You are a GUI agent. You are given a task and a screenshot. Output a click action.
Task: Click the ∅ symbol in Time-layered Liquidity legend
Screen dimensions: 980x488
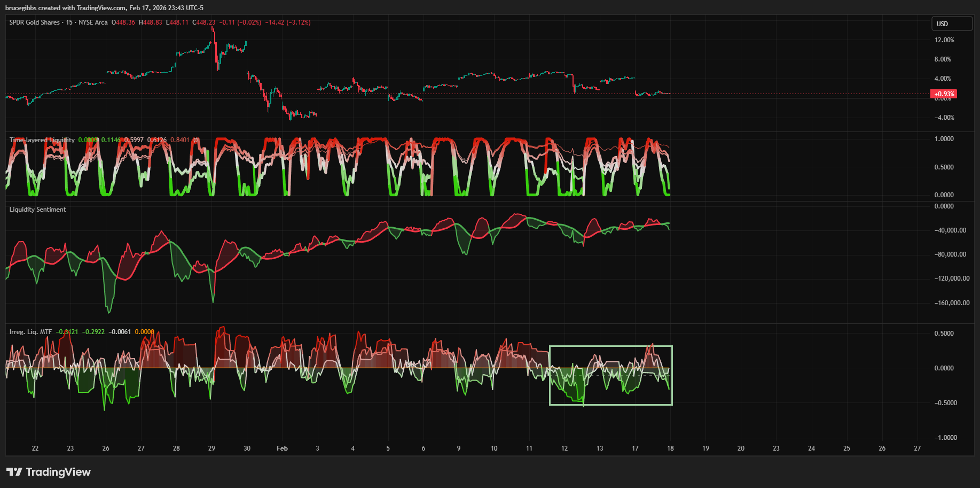coord(195,140)
